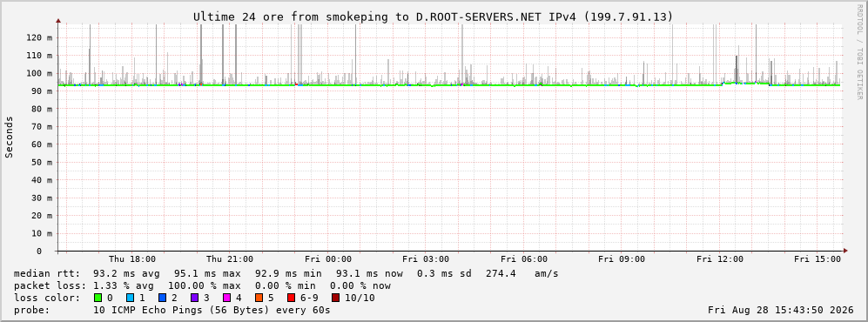This screenshot has height=322, width=868.
Task: Click the Fri 00:00 time axis label
Action: click(328, 259)
